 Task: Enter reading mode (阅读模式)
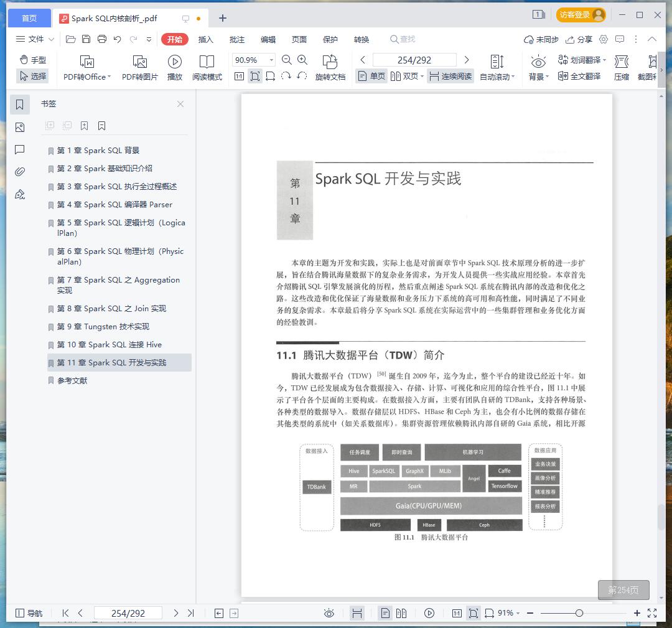(207, 68)
